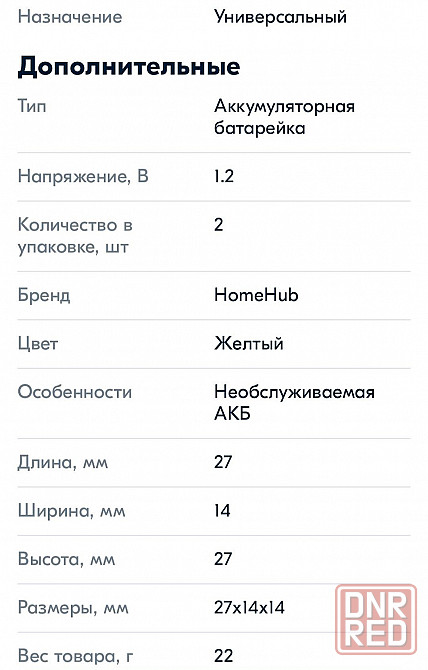Click the Бренд row label
This screenshot has height=670, width=428.
point(44,295)
